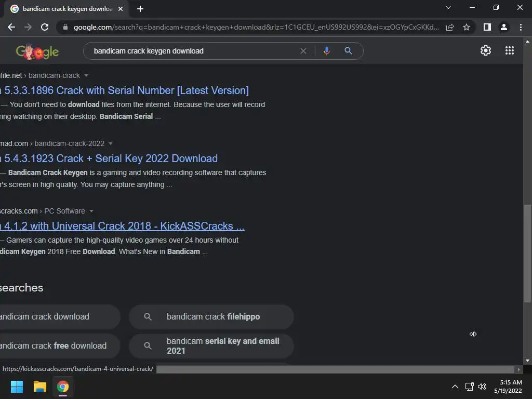Viewport: 532px width, 399px height.
Task: Open the volume control in tray
Action: (482, 387)
